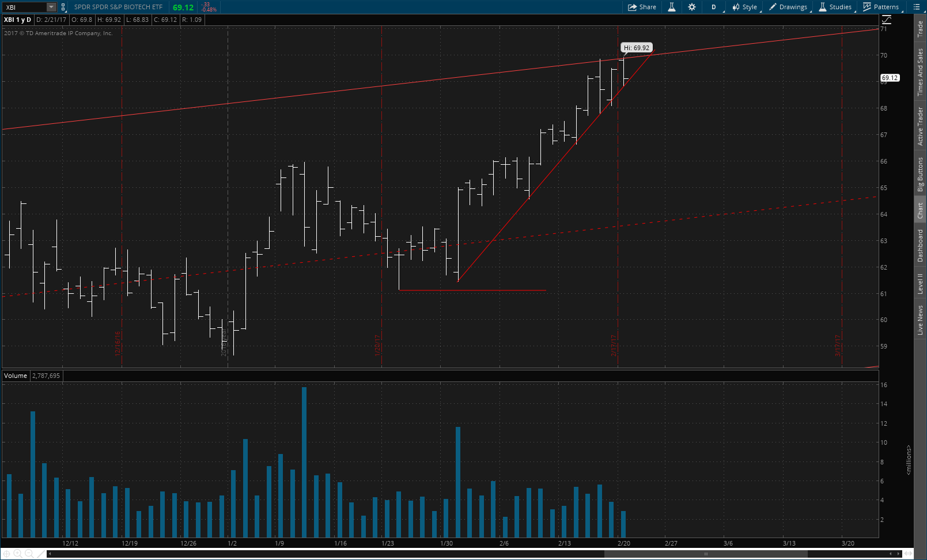Click the volume value 2,787,695
Image resolution: width=927 pixels, height=560 pixels.
[x=46, y=376]
